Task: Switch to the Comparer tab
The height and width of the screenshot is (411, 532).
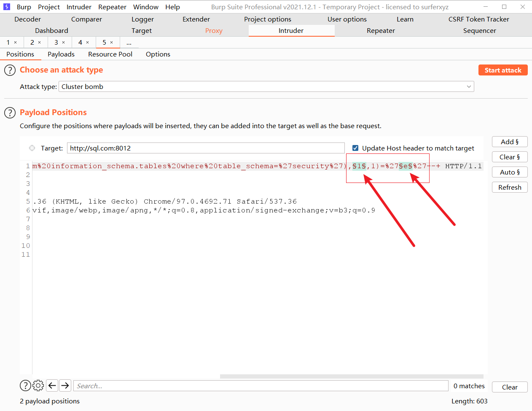Action: tap(86, 19)
